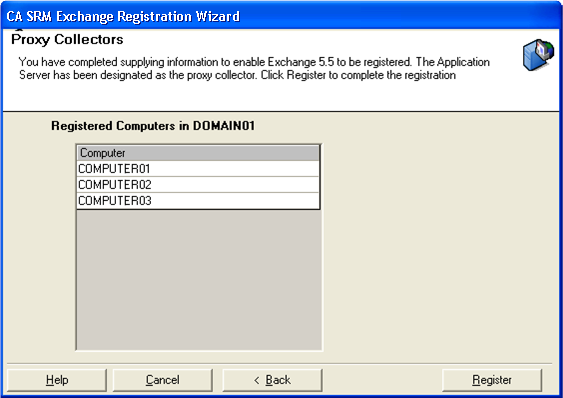Click the Proxy Collectors heading
The width and height of the screenshot is (563, 398).
point(67,40)
